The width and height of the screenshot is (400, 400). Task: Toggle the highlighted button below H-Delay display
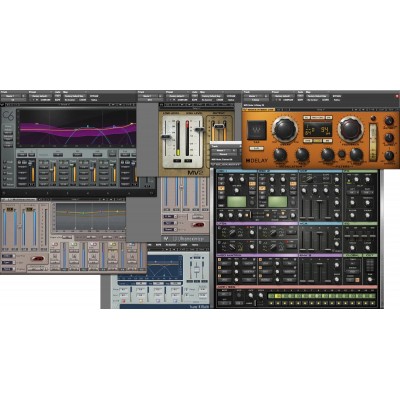[x=317, y=141]
